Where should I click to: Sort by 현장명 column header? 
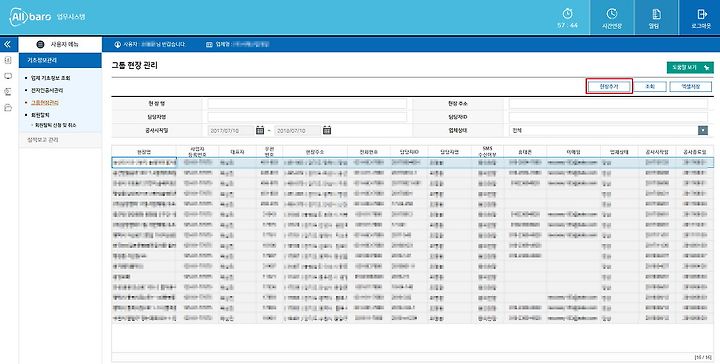144,151
